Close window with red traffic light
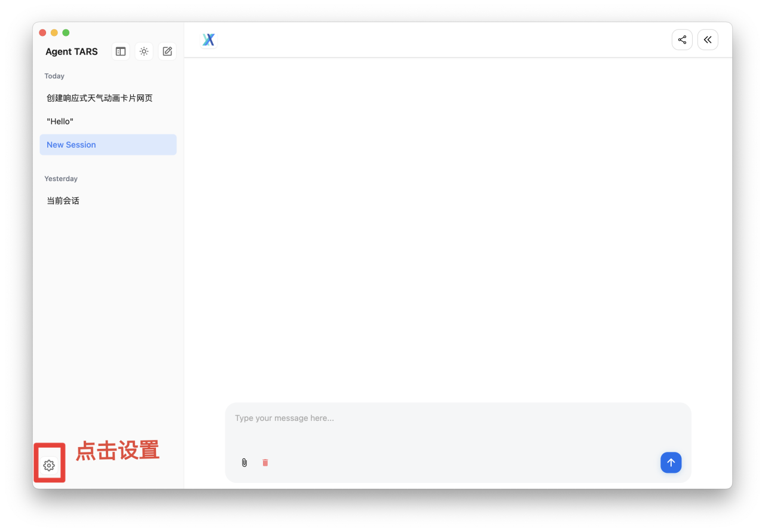Screen dimensions: 765x532 [42, 33]
